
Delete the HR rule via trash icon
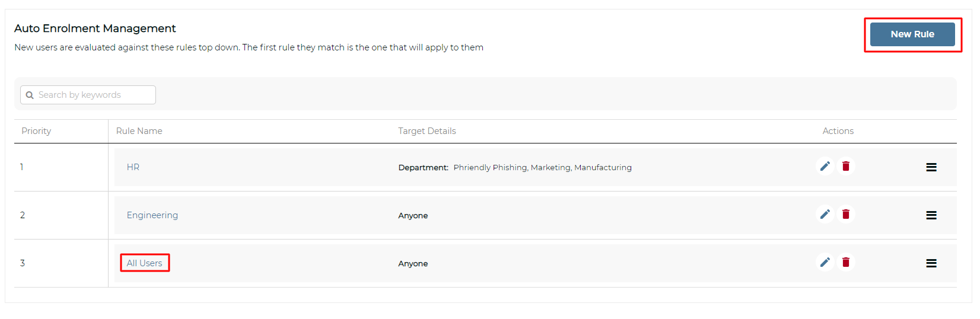(x=846, y=167)
